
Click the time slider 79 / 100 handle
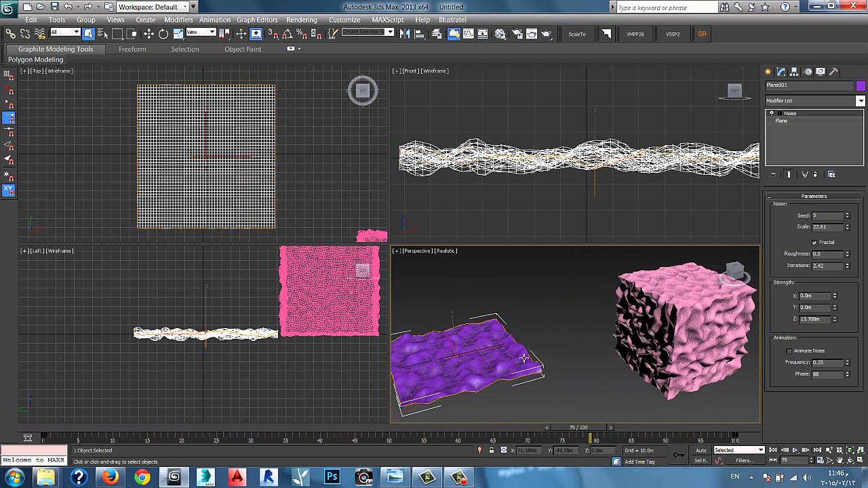pos(578,428)
